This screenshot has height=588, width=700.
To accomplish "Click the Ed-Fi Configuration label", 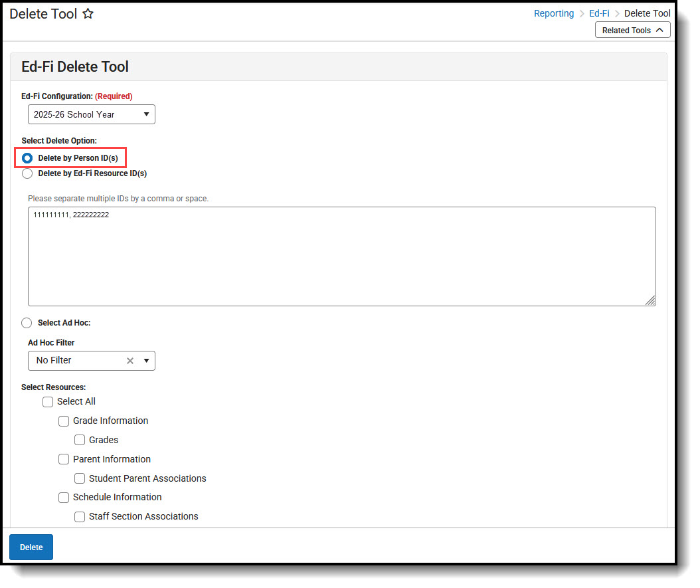I will 57,96.
